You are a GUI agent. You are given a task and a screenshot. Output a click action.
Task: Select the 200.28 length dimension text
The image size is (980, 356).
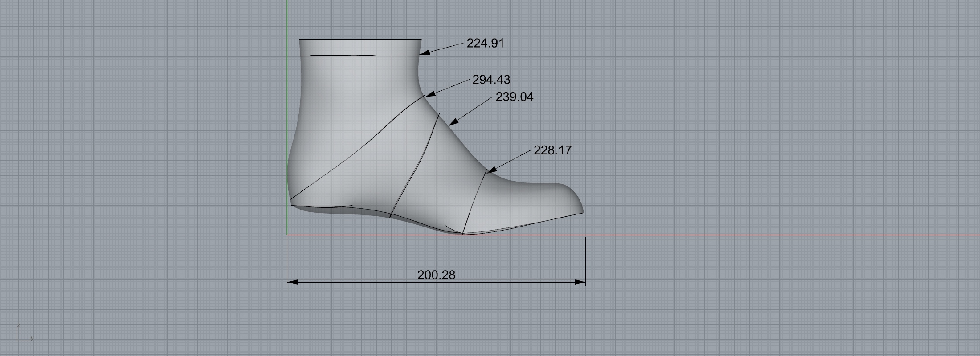point(436,275)
